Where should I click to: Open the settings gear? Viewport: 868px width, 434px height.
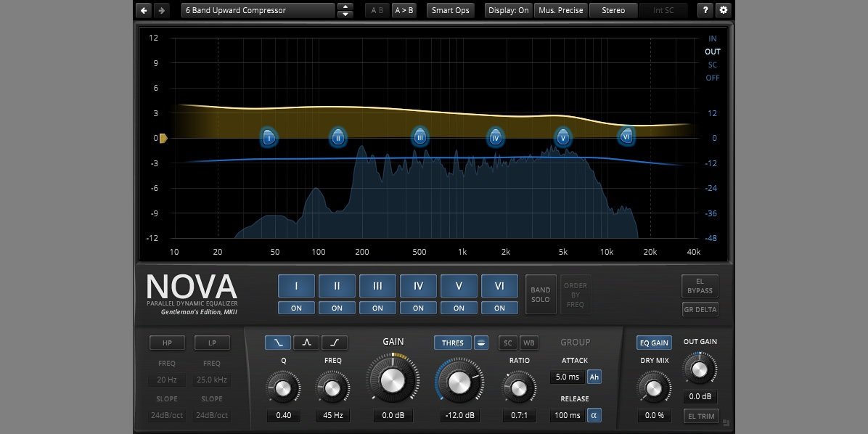pyautogui.click(x=723, y=10)
